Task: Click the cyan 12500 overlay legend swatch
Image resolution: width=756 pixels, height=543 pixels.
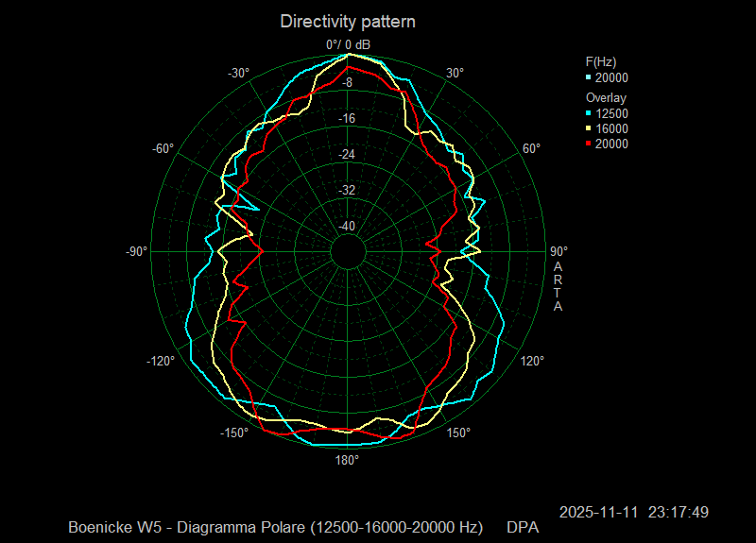Action: [589, 114]
